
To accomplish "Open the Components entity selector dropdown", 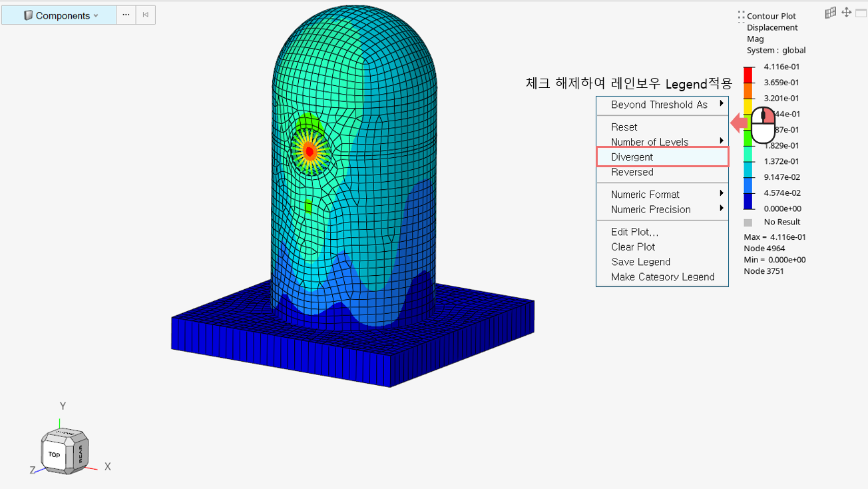I will coord(59,15).
